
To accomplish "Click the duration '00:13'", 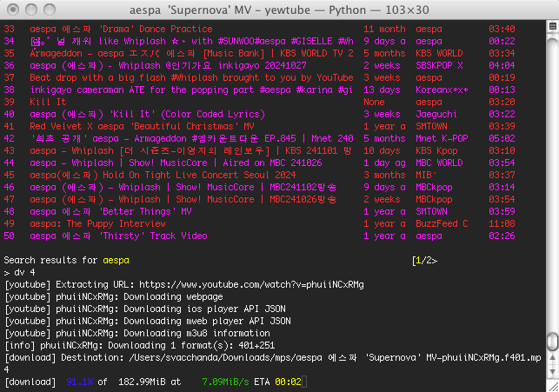I will click(x=502, y=90).
